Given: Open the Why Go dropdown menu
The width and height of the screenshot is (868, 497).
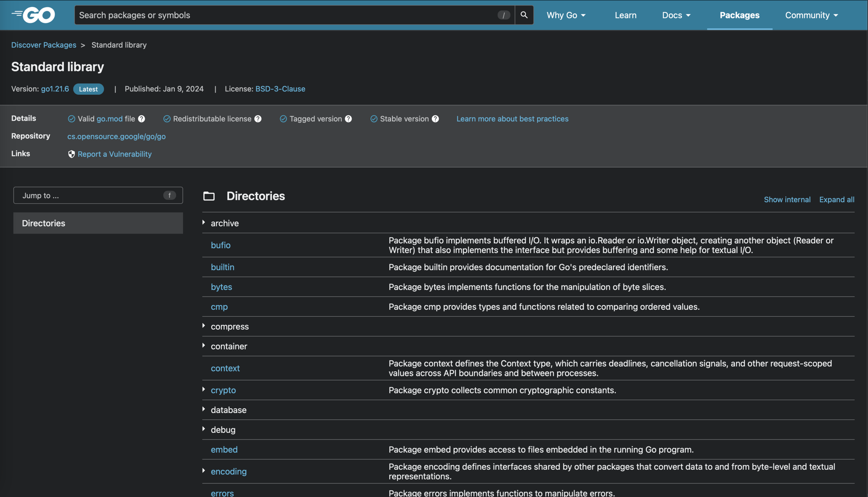Looking at the screenshot, I should (565, 15).
